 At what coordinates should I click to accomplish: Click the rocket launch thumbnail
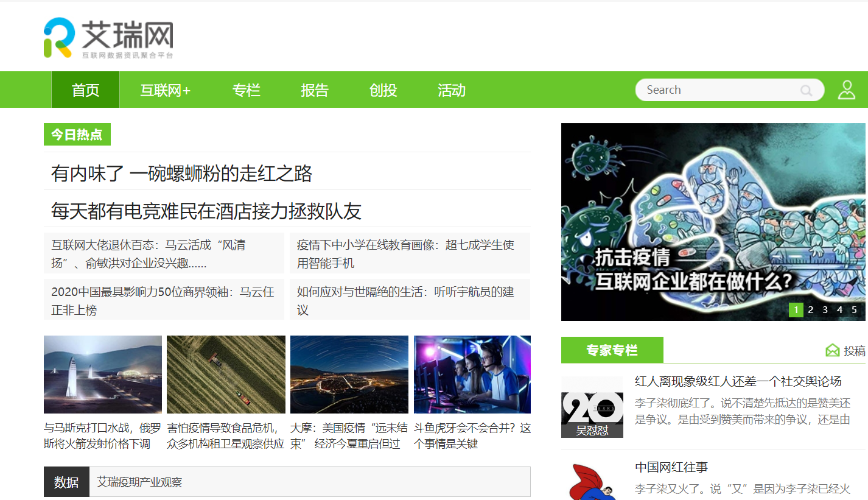pos(103,375)
